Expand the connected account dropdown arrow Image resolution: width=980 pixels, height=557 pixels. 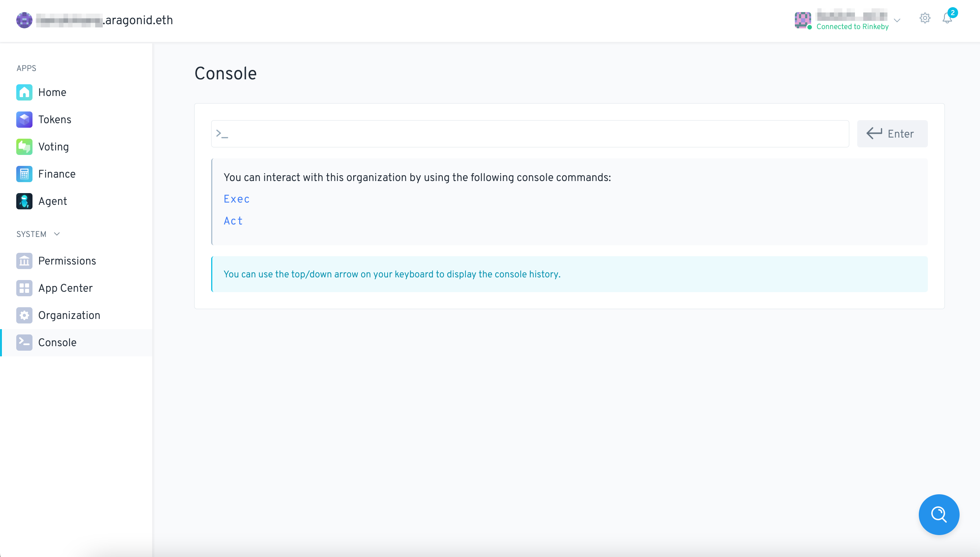pos(897,20)
